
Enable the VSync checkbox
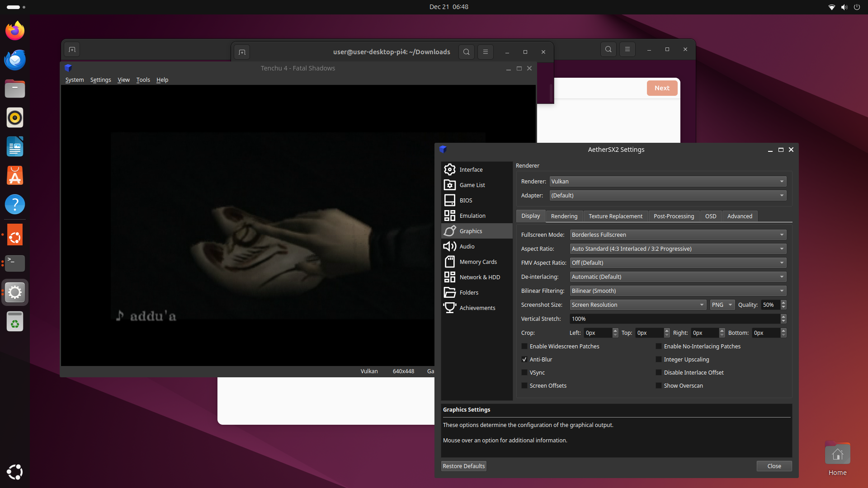524,373
